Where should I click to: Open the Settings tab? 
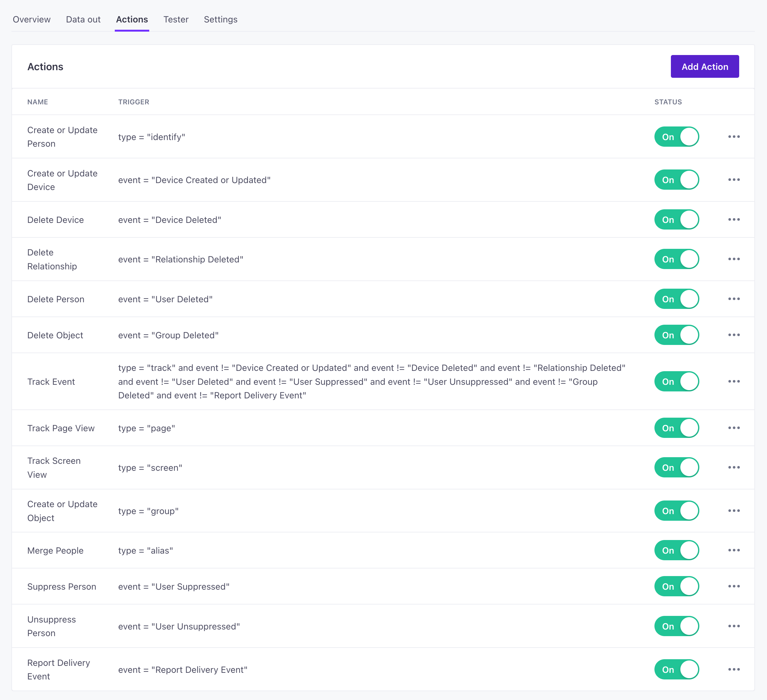(x=221, y=19)
